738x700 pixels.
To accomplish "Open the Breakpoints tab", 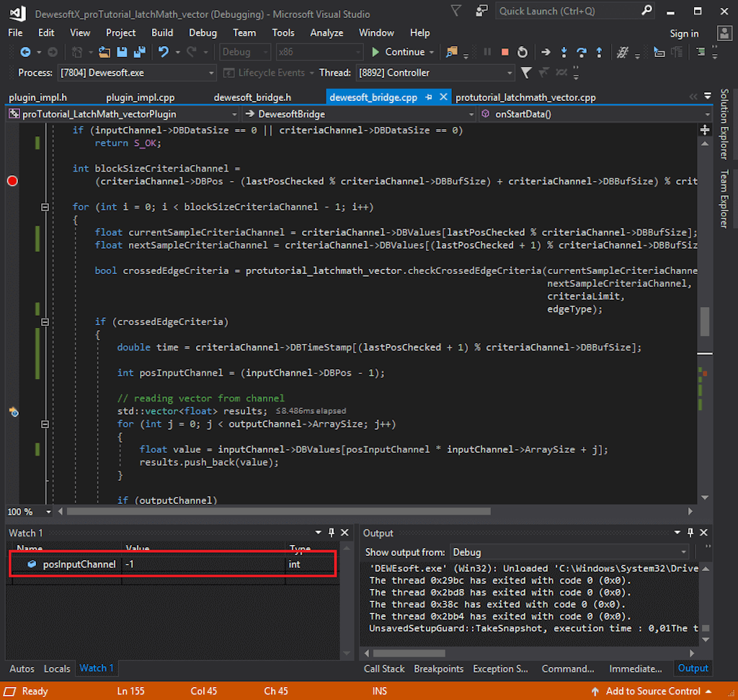I will click(439, 668).
